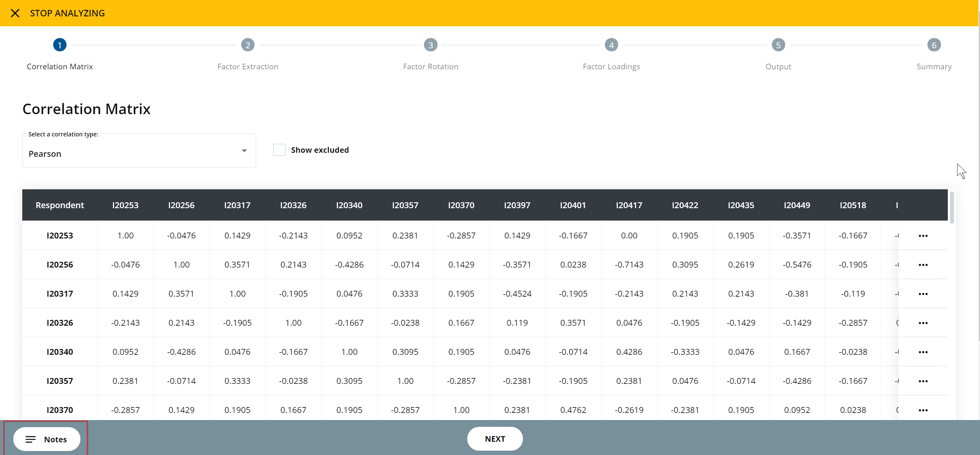Click the I20326 column header

point(293,205)
